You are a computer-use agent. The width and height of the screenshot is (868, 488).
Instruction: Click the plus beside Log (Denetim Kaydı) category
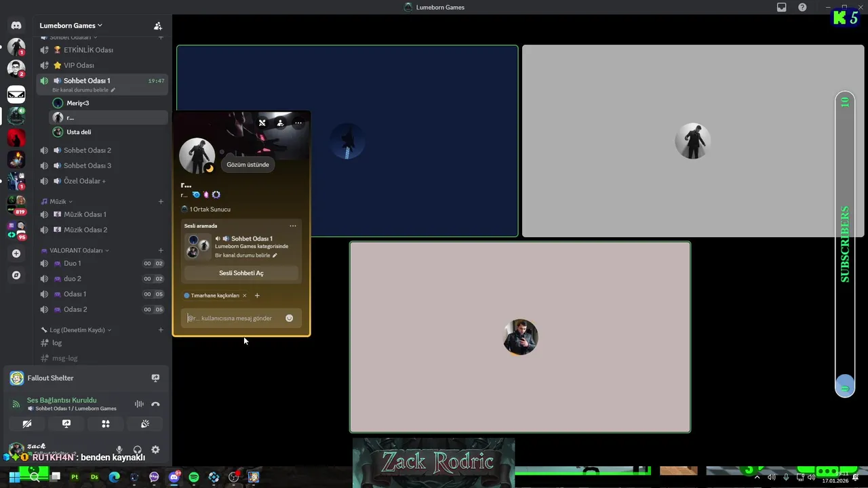click(x=161, y=330)
